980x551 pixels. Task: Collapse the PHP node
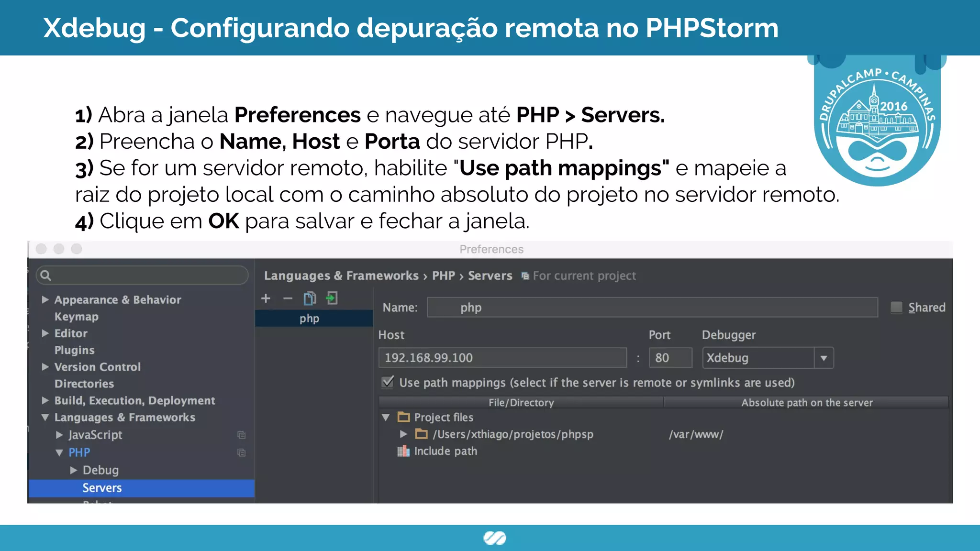tap(59, 452)
